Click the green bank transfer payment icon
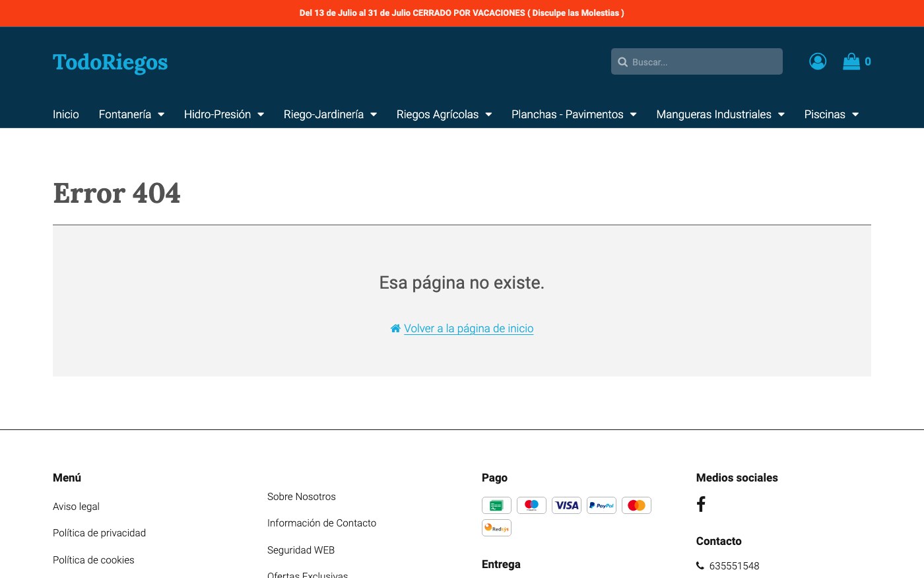924x578 pixels. point(496,505)
